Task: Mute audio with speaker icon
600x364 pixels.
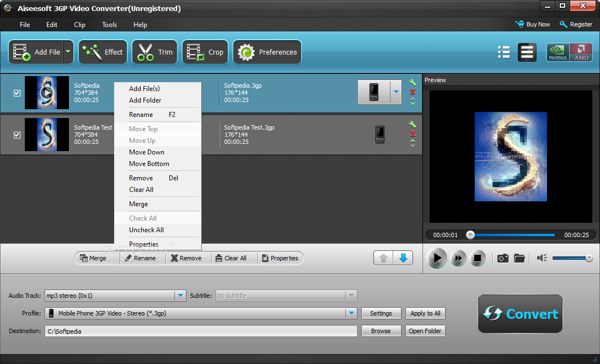Action: [542, 258]
